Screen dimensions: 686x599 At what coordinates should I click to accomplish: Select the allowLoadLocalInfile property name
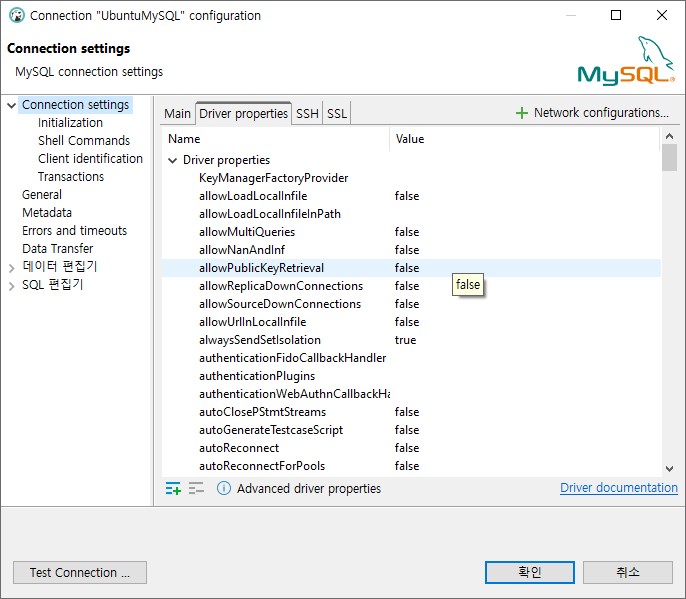[x=253, y=196]
